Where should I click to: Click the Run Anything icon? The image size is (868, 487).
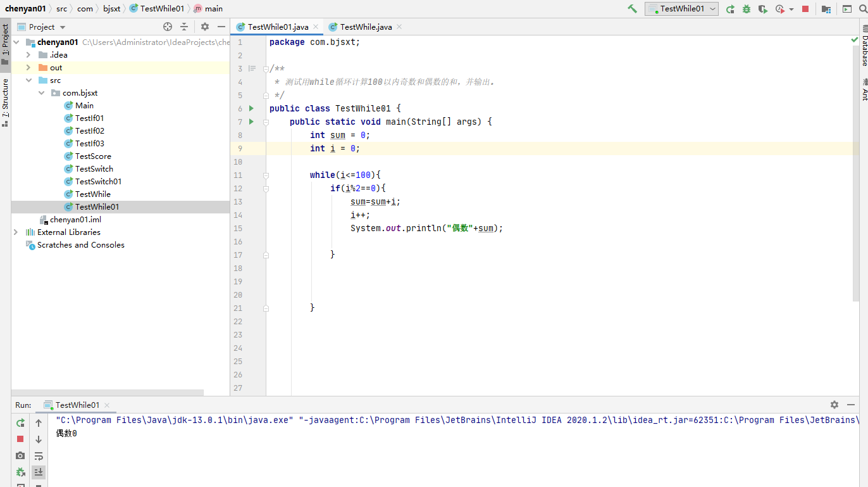(x=846, y=9)
